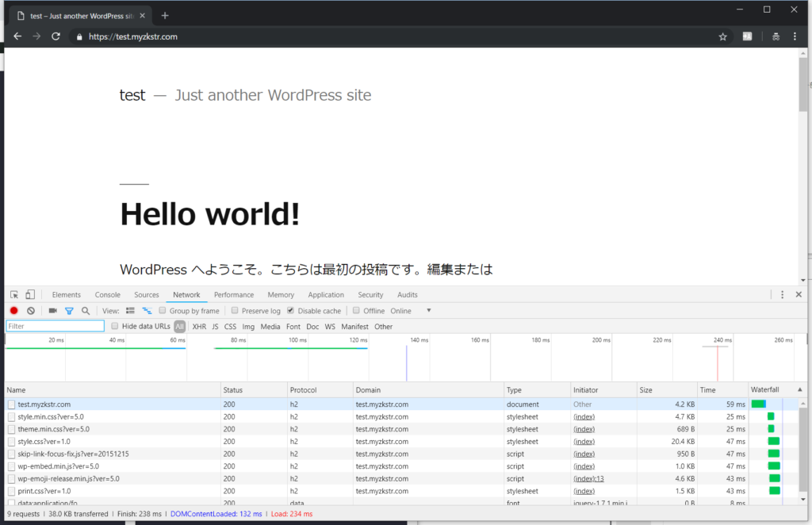Click the Waterfall sort arrow
Viewport: 812px width, 525px height.
point(800,389)
